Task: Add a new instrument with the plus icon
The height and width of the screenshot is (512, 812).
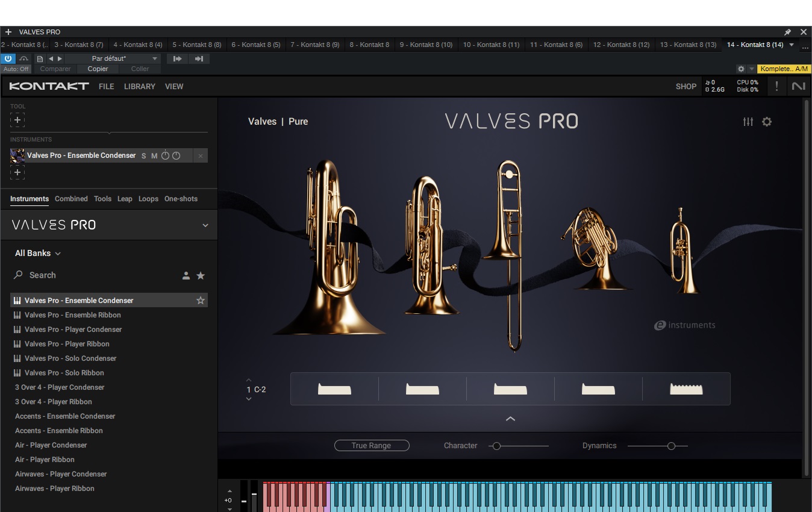Action: tap(17, 173)
